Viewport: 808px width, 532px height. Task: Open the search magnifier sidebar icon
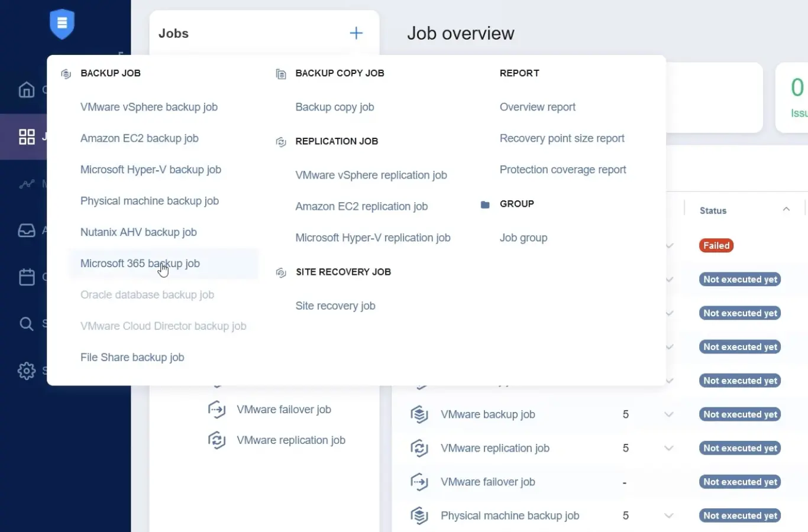tap(27, 324)
